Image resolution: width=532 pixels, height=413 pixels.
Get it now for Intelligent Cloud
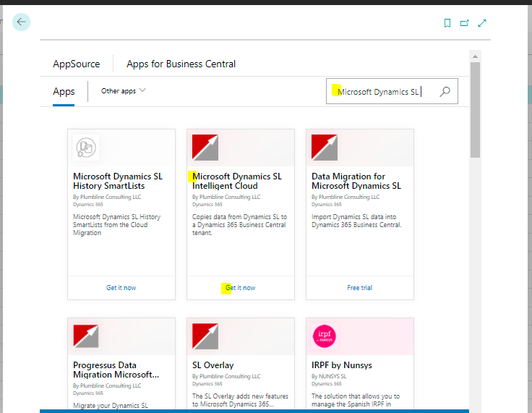pos(240,288)
